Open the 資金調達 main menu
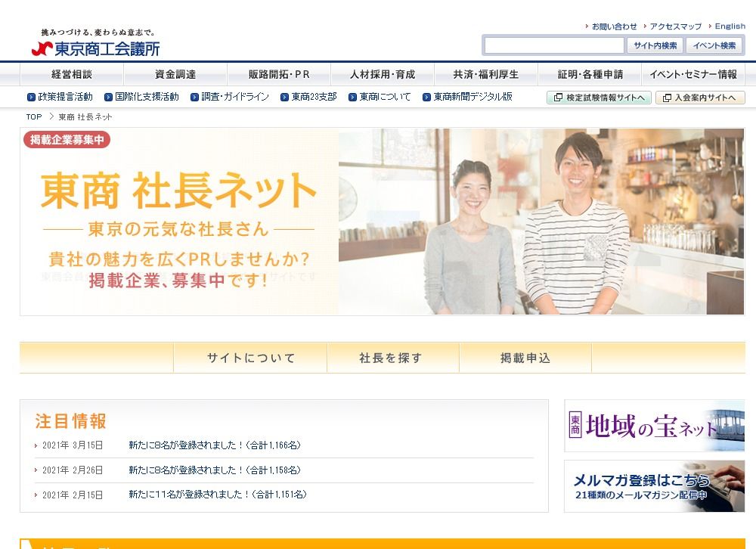This screenshot has height=549, width=756. pos(175,74)
